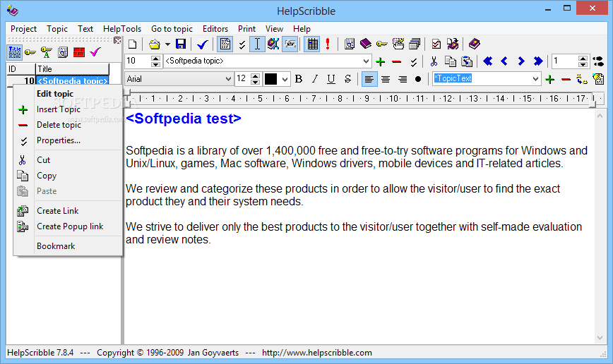Click the red exclamation mark icon
This screenshot has height=364, width=613.
(328, 44)
